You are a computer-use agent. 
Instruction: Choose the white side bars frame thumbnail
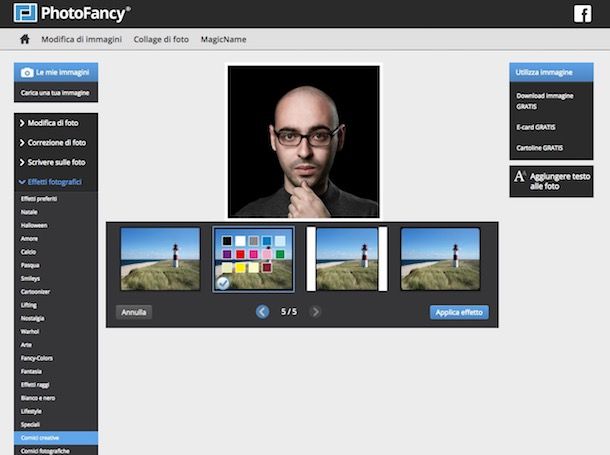tap(347, 259)
